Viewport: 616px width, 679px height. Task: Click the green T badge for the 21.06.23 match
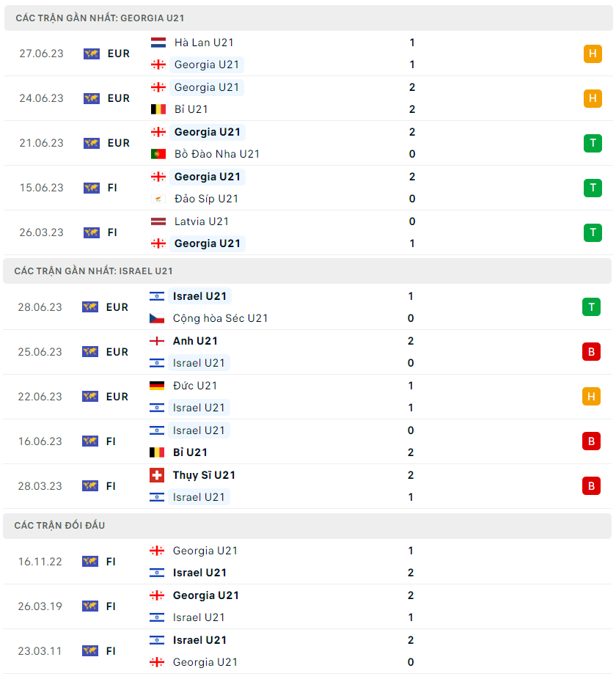point(593,143)
